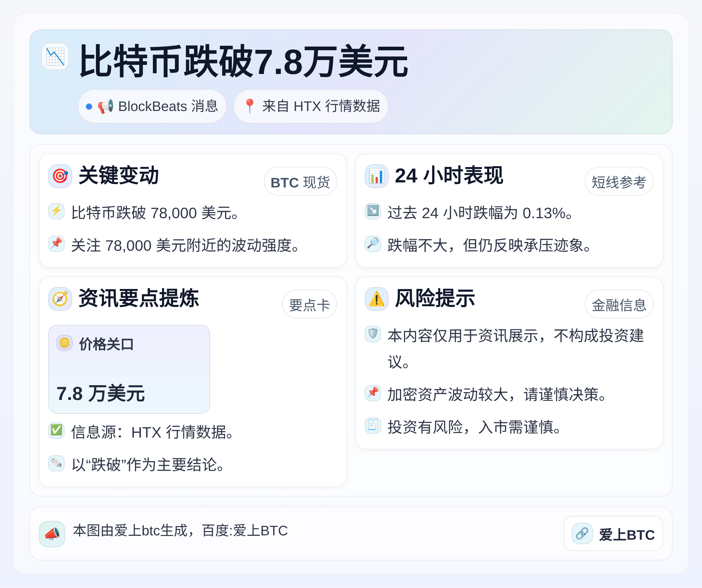This screenshot has width=702, height=588.
Task: Click the 资讯要点提炼 section heading
Action: click(x=139, y=298)
